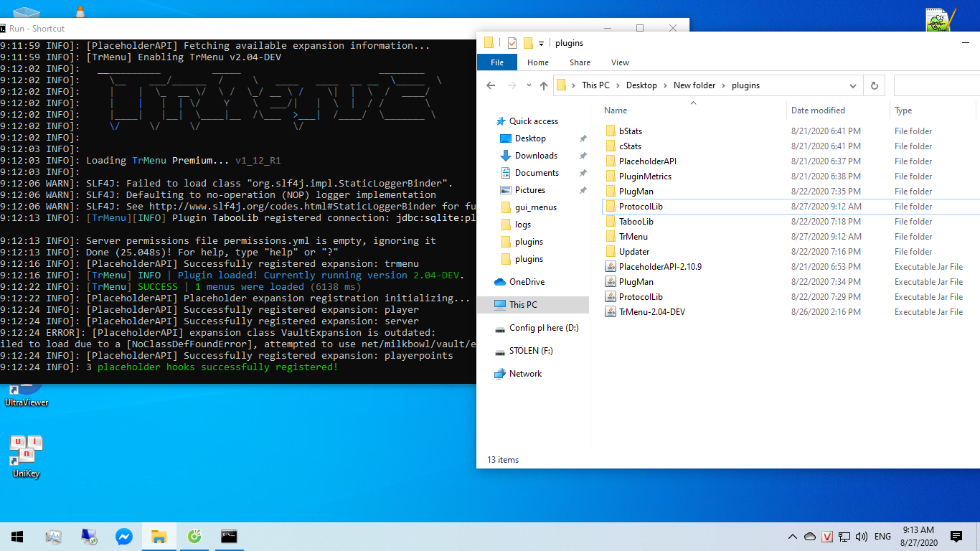Expand the Quick Access Toolbar customize arrow
980x551 pixels.
click(x=542, y=43)
